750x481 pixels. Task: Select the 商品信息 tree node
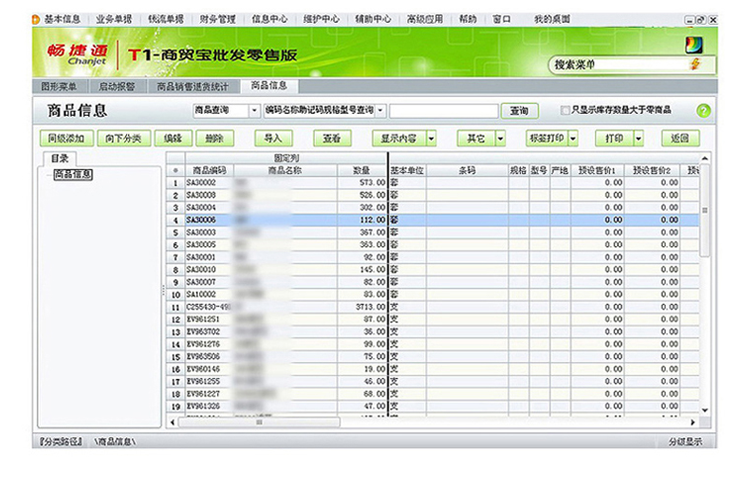click(73, 175)
